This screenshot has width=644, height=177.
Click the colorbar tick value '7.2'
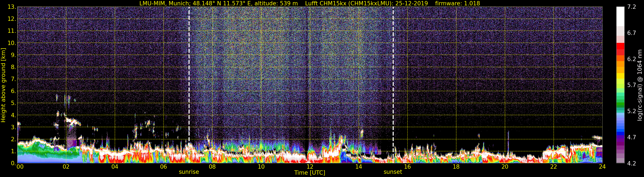(x=632, y=7)
